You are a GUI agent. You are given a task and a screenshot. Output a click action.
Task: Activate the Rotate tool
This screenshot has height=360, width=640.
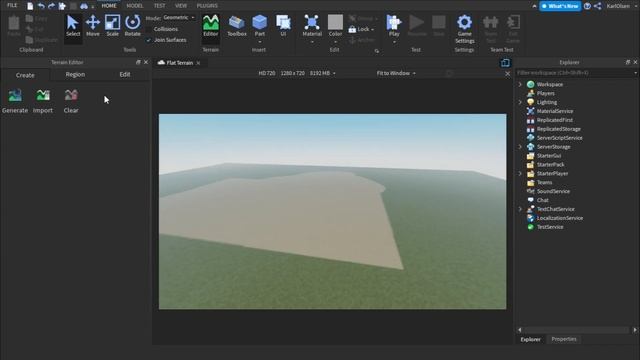(x=132, y=26)
